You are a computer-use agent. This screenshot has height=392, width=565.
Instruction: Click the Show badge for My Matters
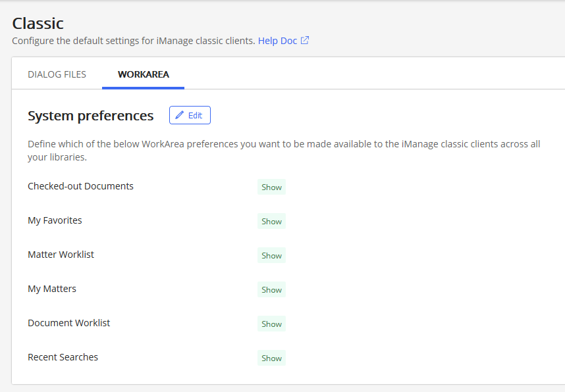tap(271, 290)
